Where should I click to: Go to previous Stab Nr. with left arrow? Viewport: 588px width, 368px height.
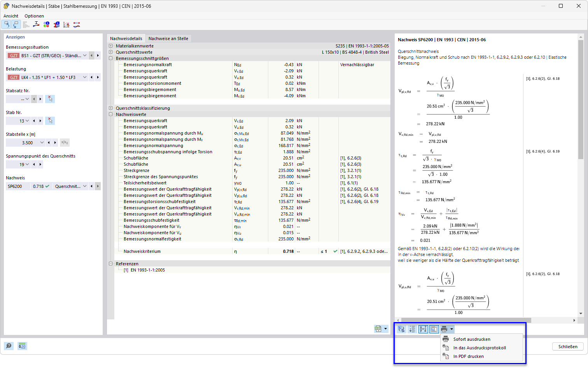[34, 121]
